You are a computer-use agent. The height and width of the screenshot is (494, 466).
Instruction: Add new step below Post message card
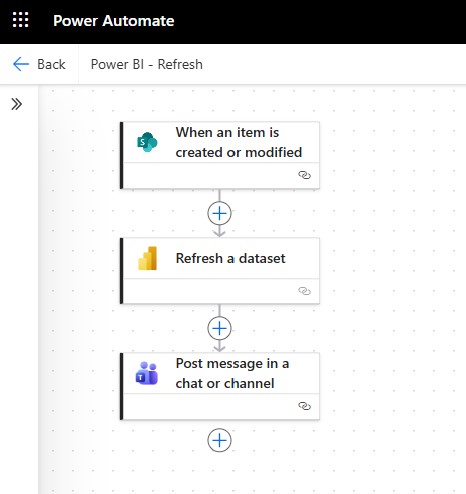coord(219,440)
